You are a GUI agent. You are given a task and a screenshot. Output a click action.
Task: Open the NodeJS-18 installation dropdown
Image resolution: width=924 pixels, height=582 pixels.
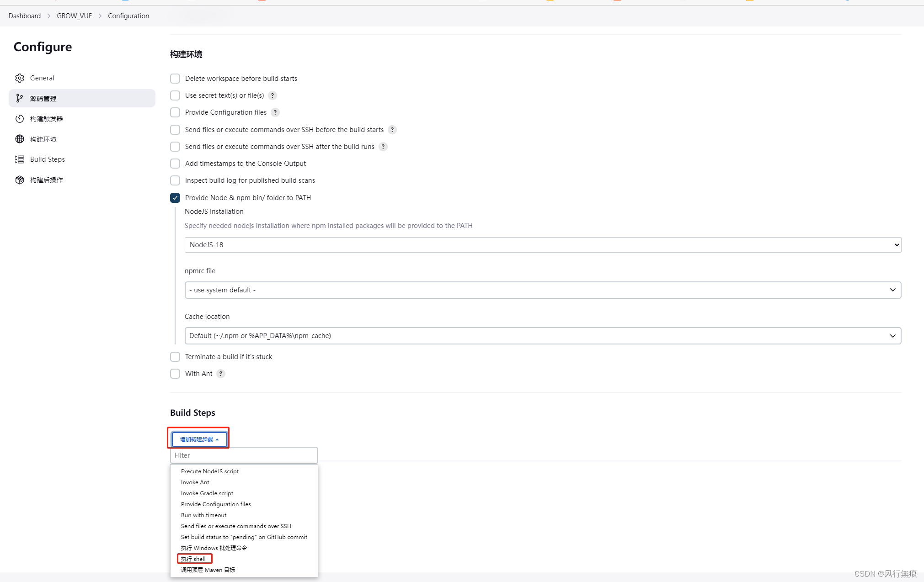pyautogui.click(x=543, y=245)
